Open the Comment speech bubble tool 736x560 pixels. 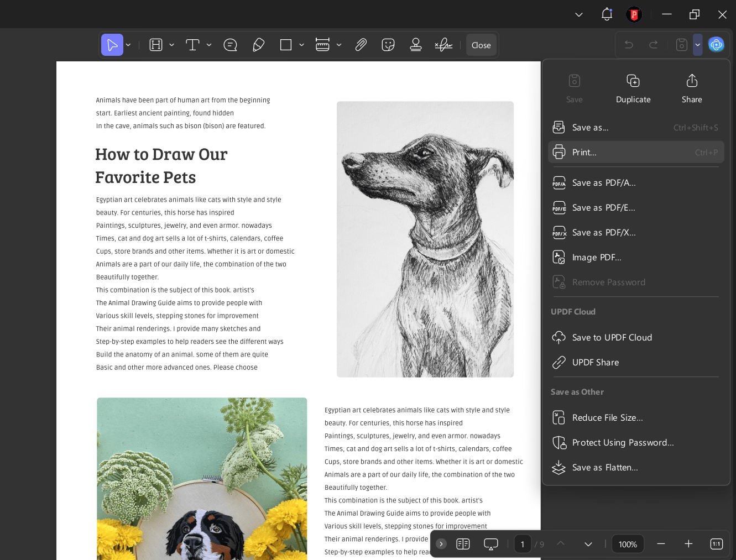pyautogui.click(x=230, y=45)
